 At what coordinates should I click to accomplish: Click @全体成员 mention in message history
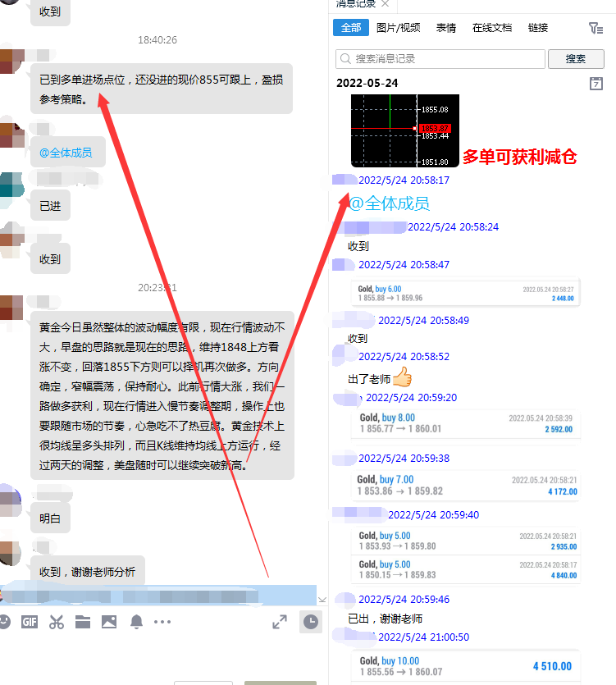[390, 203]
